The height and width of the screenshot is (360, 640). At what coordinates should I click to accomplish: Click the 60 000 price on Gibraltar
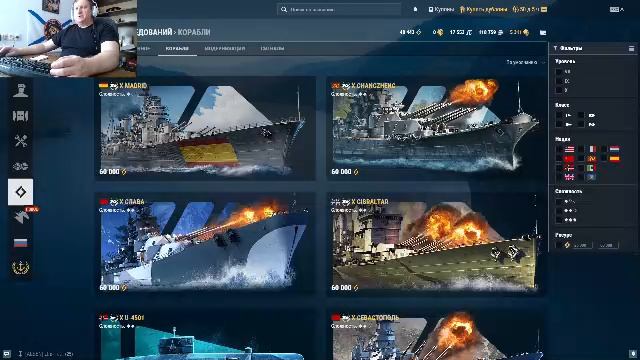click(345, 288)
